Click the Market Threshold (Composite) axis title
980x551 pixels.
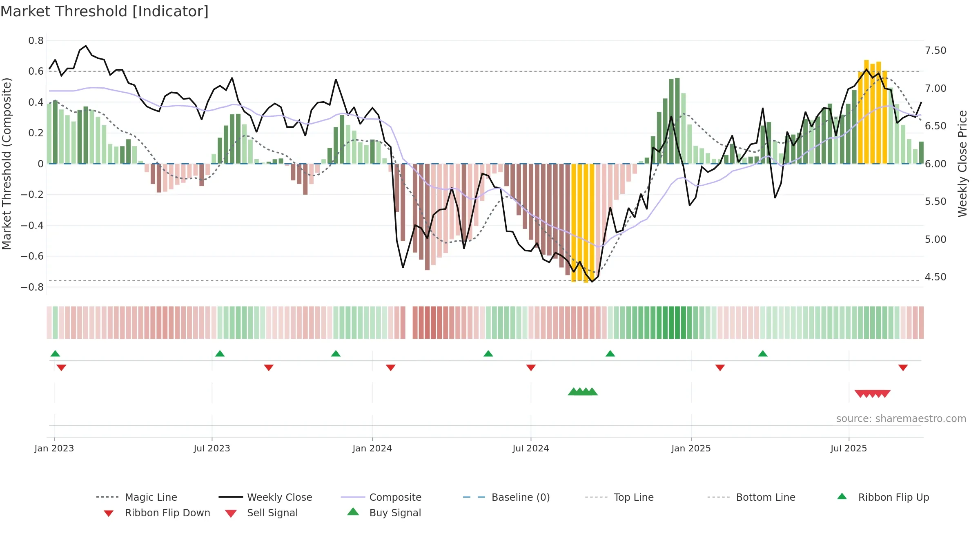tap(7, 163)
